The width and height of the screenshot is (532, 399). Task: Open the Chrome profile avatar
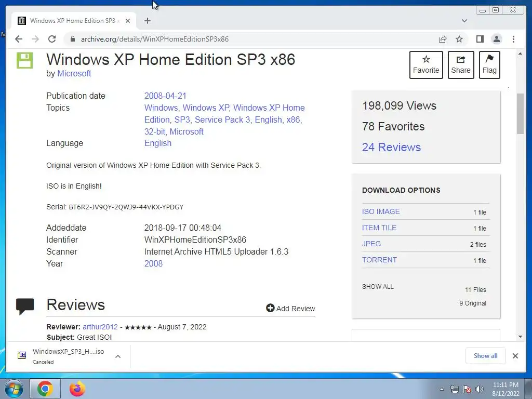[x=496, y=39]
